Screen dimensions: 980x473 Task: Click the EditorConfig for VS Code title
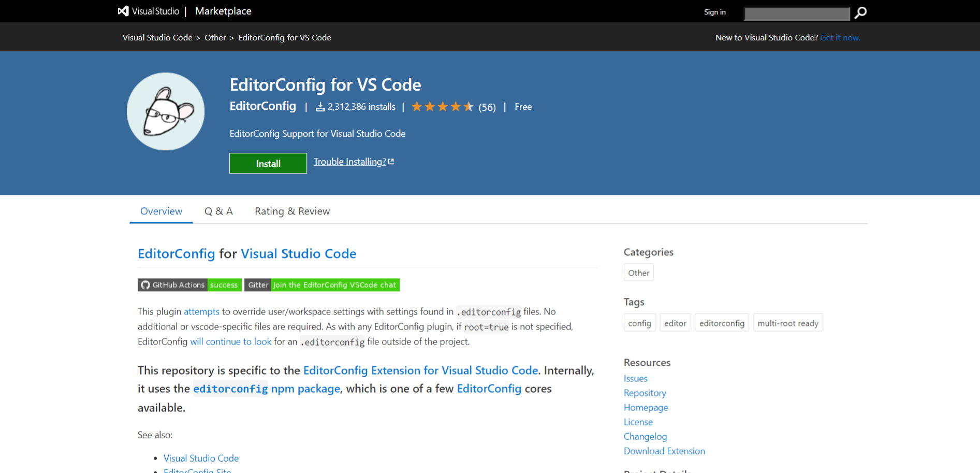tap(326, 84)
